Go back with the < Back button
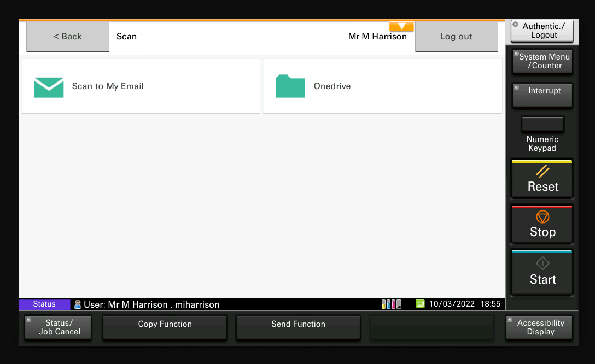 click(x=68, y=37)
